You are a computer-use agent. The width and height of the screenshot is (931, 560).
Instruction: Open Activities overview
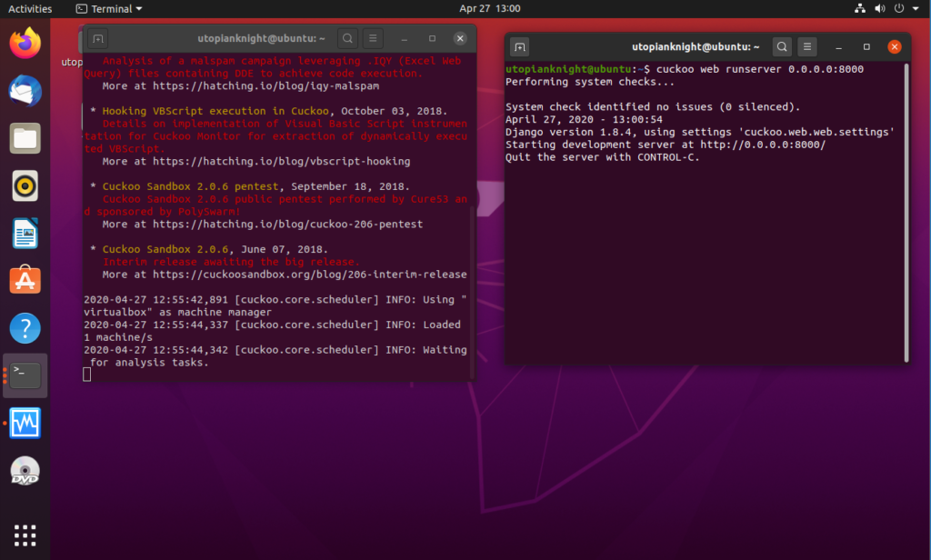(x=30, y=9)
